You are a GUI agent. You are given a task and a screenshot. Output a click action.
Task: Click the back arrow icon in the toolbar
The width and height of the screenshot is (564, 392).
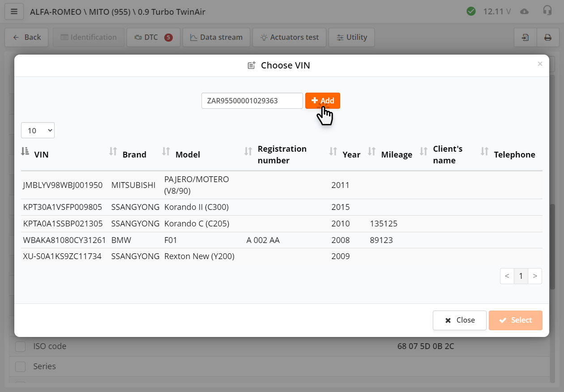17,38
